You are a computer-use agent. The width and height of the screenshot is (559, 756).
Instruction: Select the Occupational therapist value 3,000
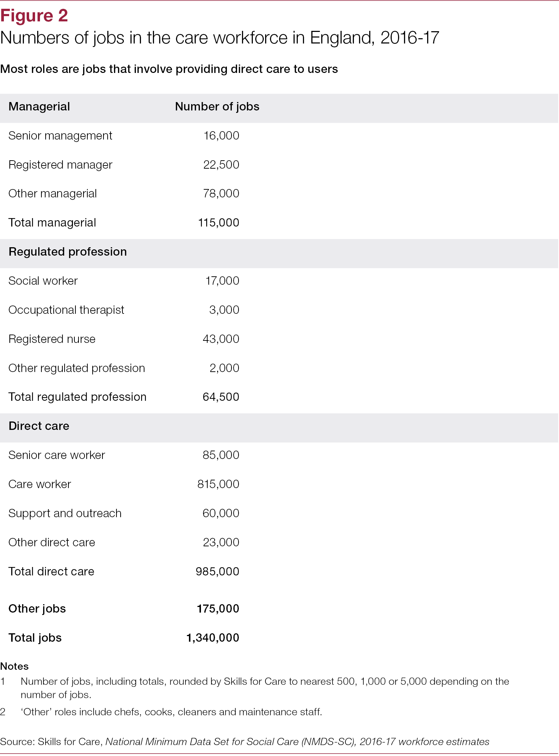224,310
